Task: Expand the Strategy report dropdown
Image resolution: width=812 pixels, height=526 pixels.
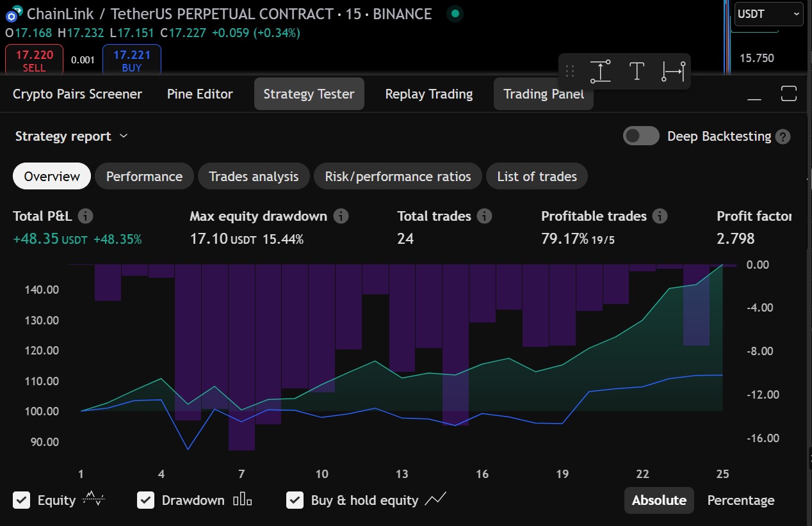Action: [72, 136]
